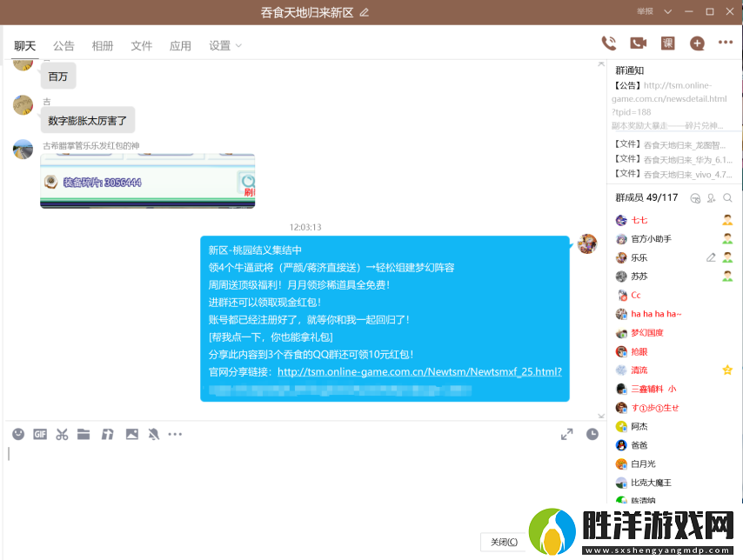The height and width of the screenshot is (560, 743).
Task: Open the 相册 tab
Action: [103, 45]
